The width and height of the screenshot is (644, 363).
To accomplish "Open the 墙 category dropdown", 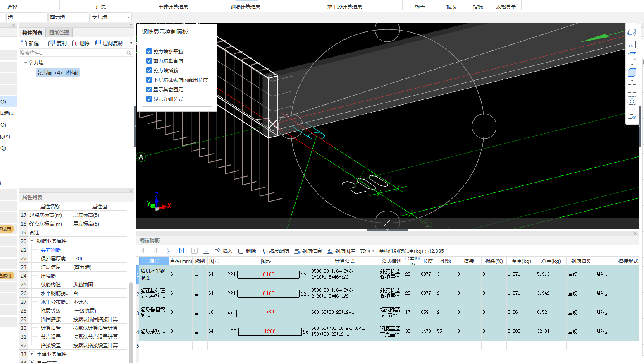I will (x=26, y=17).
